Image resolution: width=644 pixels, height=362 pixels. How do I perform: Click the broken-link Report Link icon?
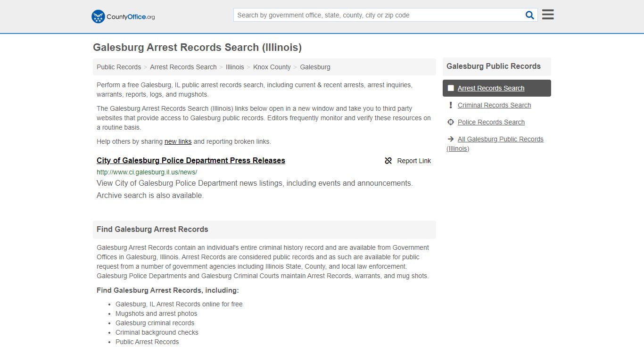388,161
